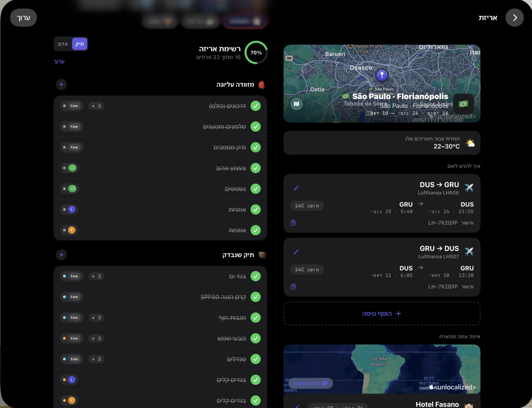Click the Brazil flag badge on map
The image size is (532, 408).
tap(463, 104)
